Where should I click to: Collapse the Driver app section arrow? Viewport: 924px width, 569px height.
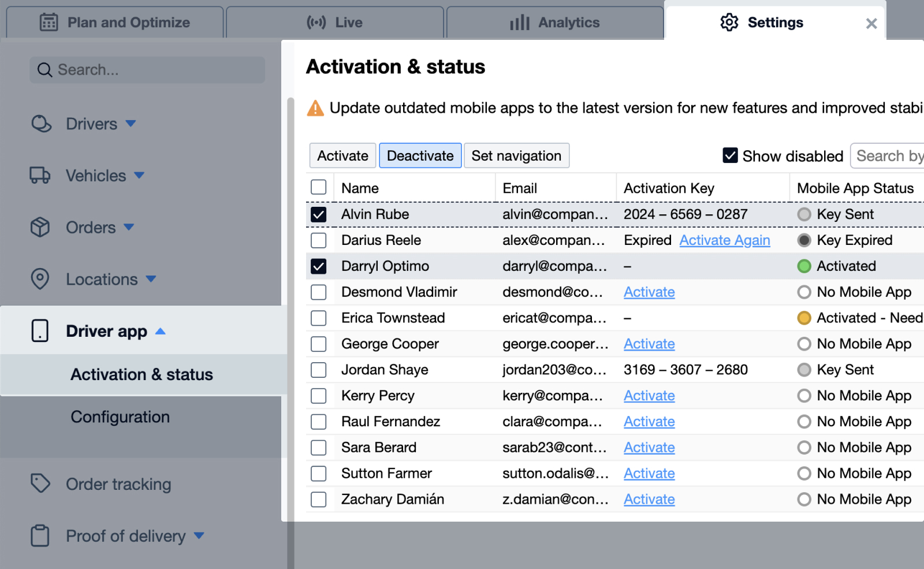click(x=161, y=331)
